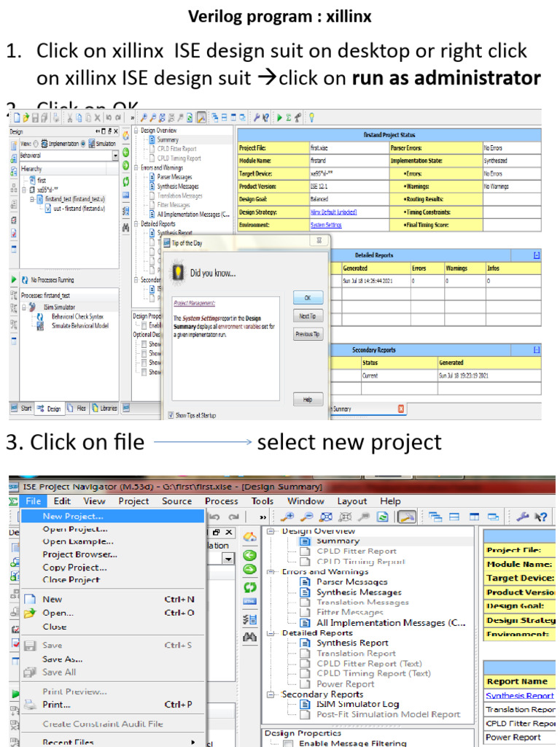Uncheck Show Tips at Startup

tap(171, 415)
